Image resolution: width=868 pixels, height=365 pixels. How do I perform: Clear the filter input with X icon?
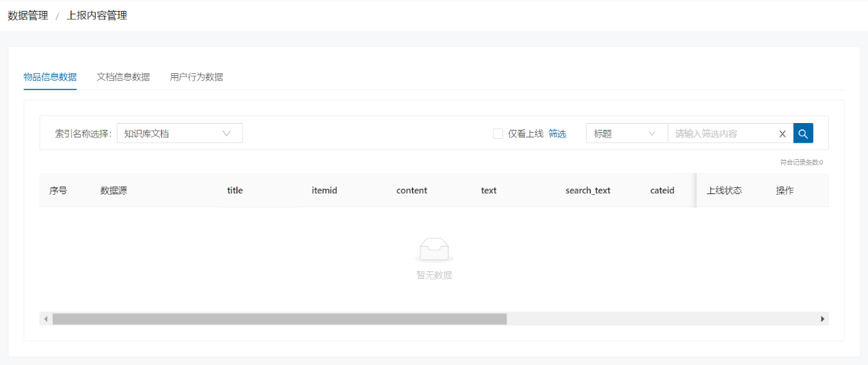783,134
